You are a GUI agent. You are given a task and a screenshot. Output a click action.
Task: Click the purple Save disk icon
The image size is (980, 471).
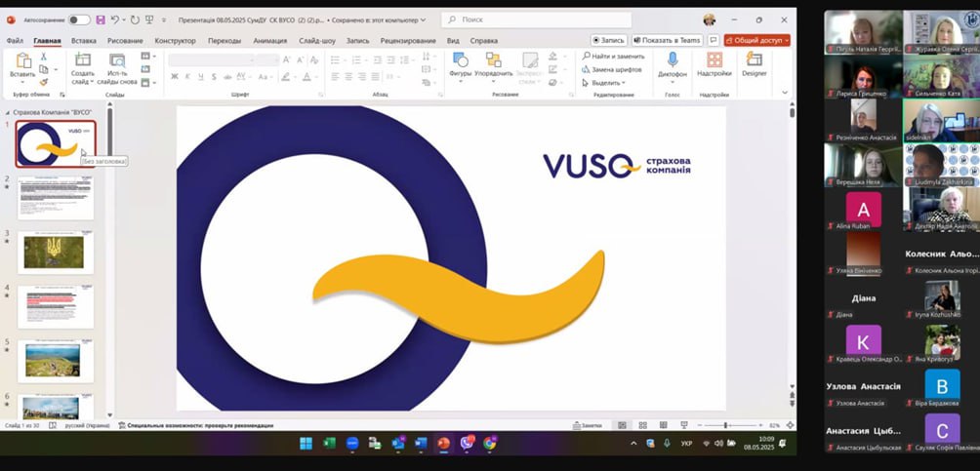(101, 20)
